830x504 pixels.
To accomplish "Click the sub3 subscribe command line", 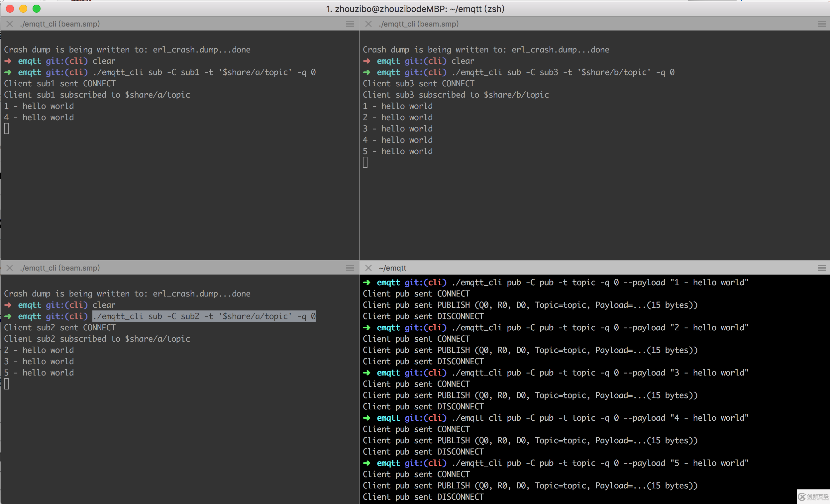I will pos(563,72).
